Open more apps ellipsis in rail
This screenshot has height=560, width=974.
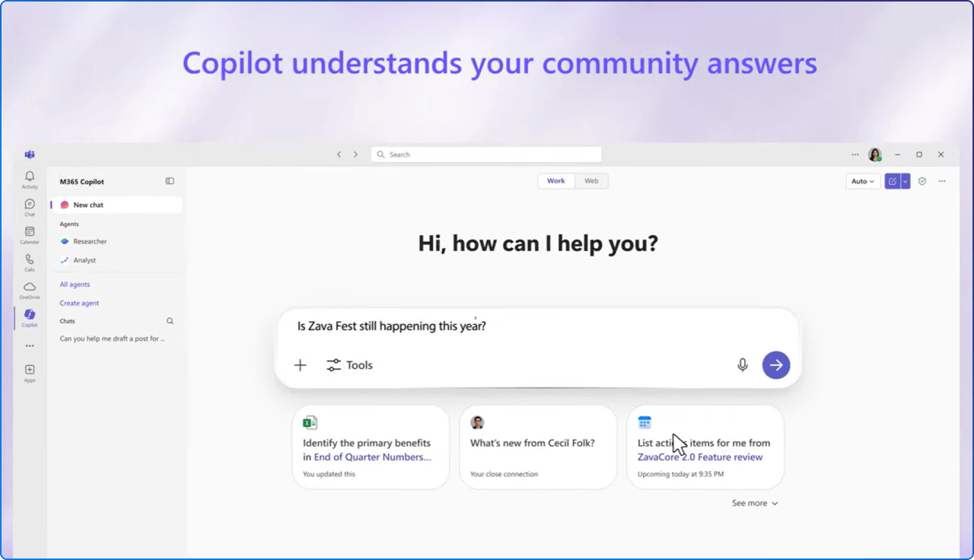(x=30, y=345)
